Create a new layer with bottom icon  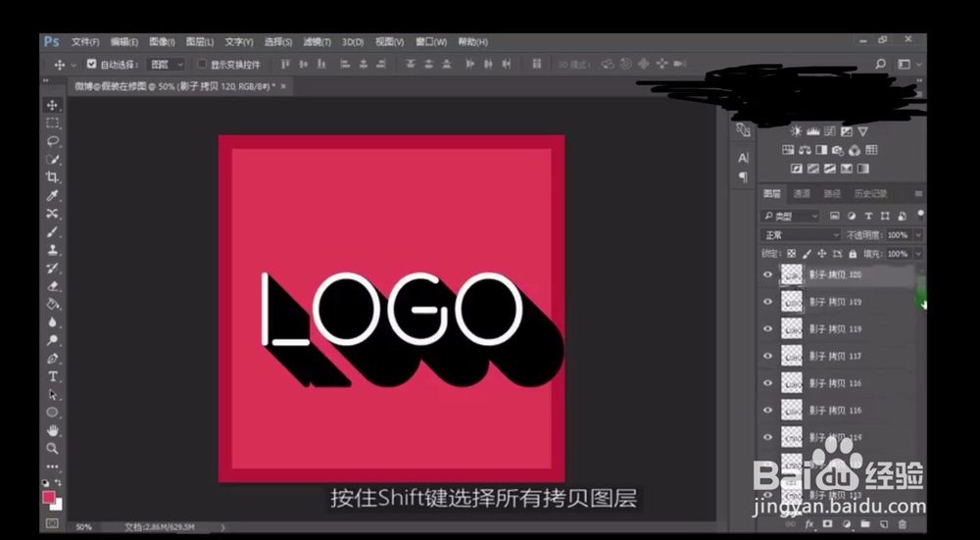(884, 523)
